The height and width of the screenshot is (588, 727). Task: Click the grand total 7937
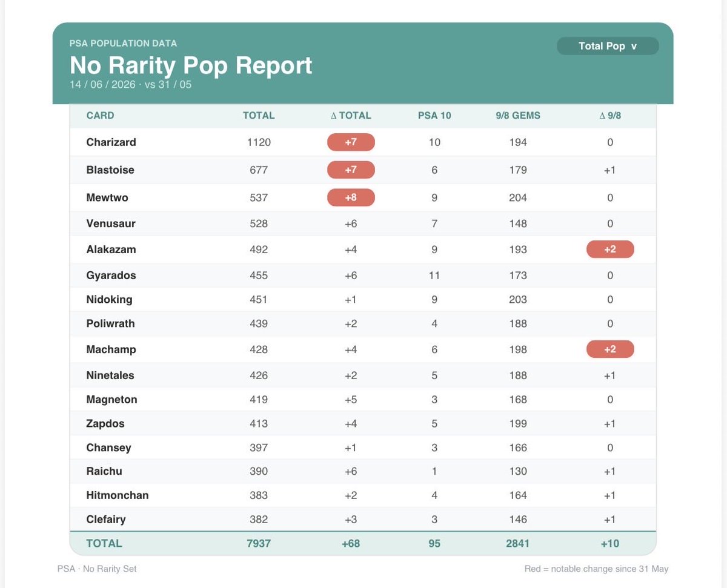tap(259, 544)
